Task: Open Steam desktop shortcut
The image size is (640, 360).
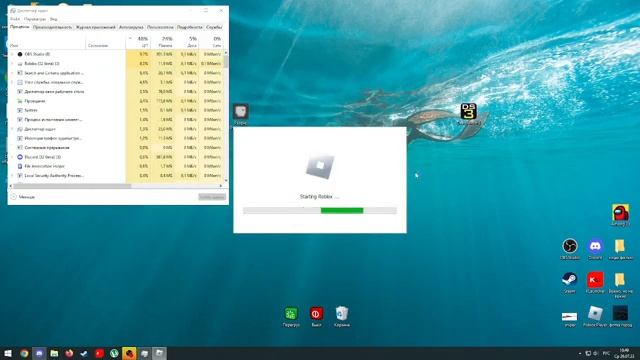Action: [569, 280]
